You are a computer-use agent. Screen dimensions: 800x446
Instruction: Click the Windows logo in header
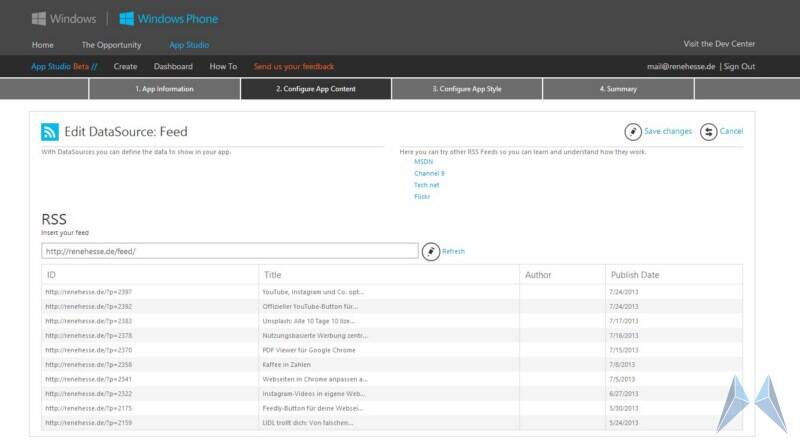(x=40, y=18)
